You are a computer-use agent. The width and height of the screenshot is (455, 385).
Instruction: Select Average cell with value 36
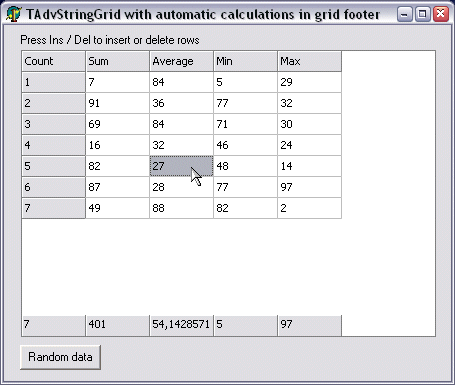[x=181, y=103]
